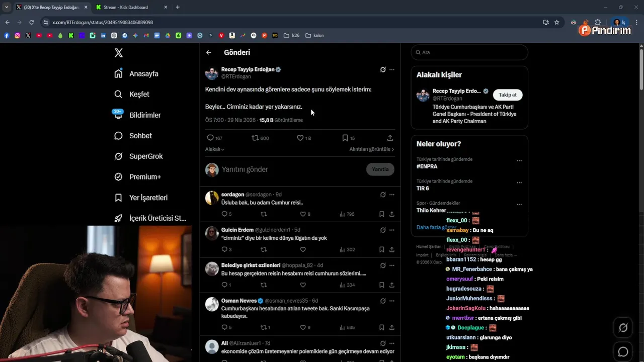
Task: View 334 views stat on Belediye şirket ezilenleri reply
Action: [x=347, y=285]
